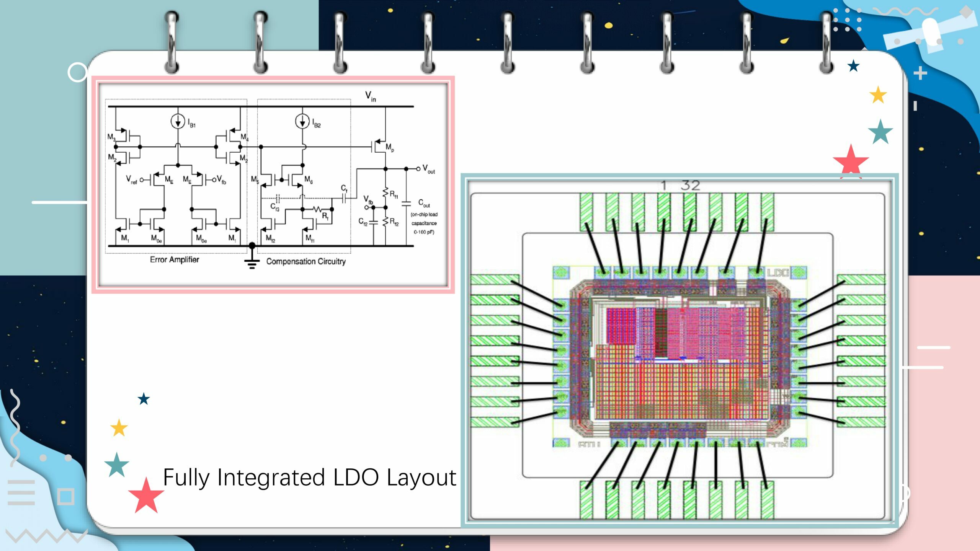Click the chip layout bonding diagram image
The height and width of the screenshot is (551, 980).
(x=680, y=350)
